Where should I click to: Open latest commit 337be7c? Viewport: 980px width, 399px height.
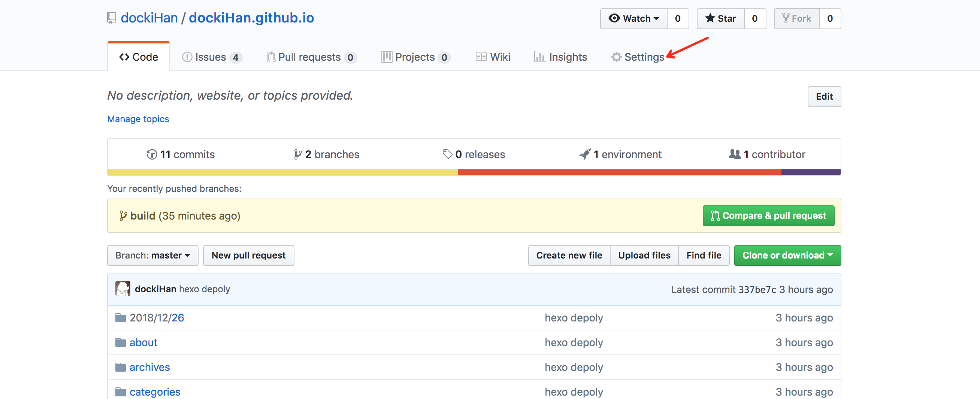pyautogui.click(x=757, y=290)
